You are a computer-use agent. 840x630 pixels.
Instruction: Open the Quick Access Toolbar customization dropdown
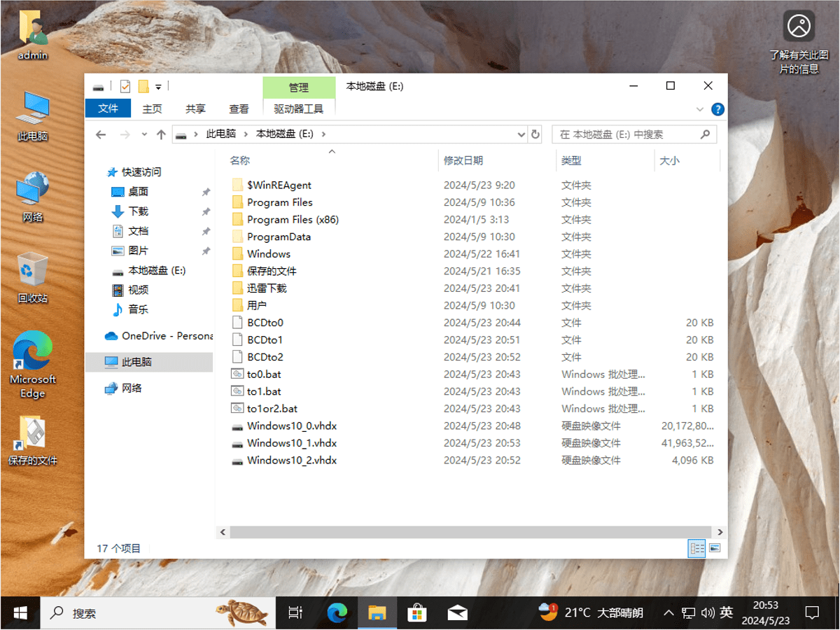[x=157, y=86]
